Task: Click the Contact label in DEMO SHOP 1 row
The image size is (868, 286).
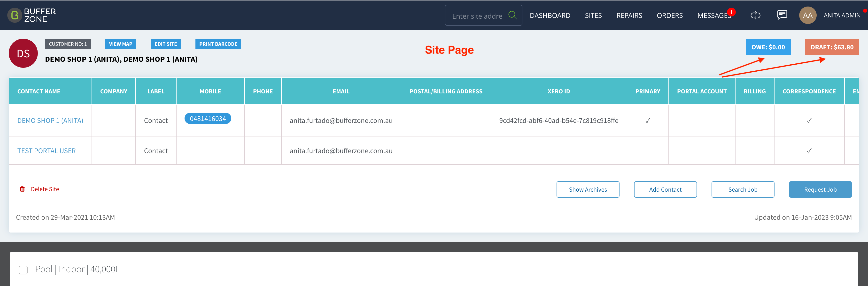Action: click(x=156, y=120)
